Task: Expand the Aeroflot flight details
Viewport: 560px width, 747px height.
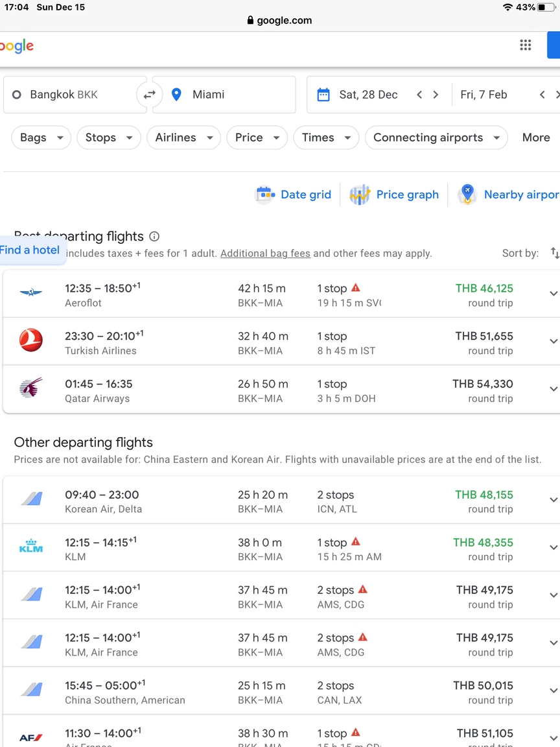Action: [554, 294]
